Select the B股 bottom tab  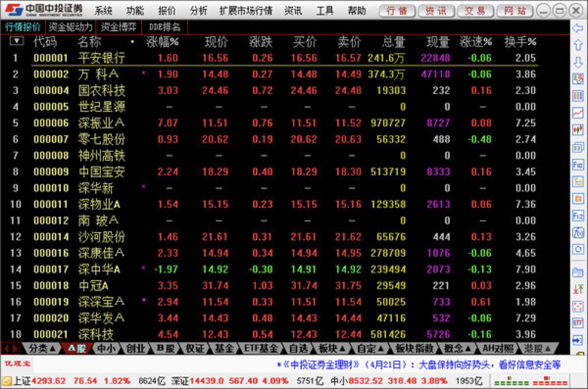(x=166, y=348)
